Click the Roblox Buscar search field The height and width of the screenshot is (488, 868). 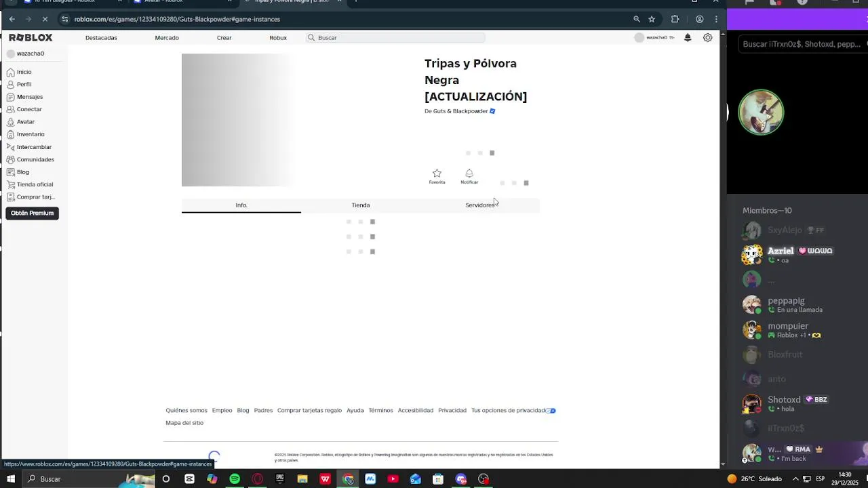pyautogui.click(x=395, y=38)
